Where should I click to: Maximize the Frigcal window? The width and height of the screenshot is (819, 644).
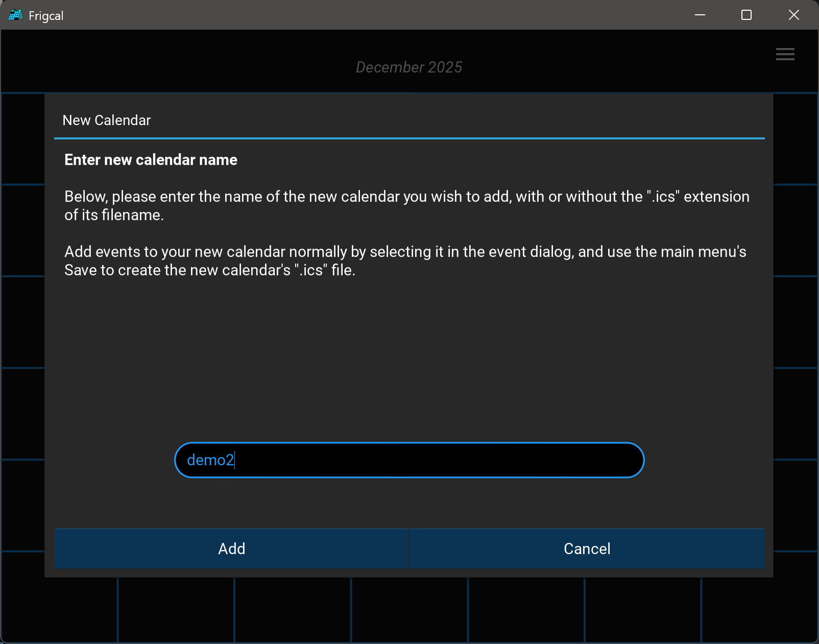[746, 15]
